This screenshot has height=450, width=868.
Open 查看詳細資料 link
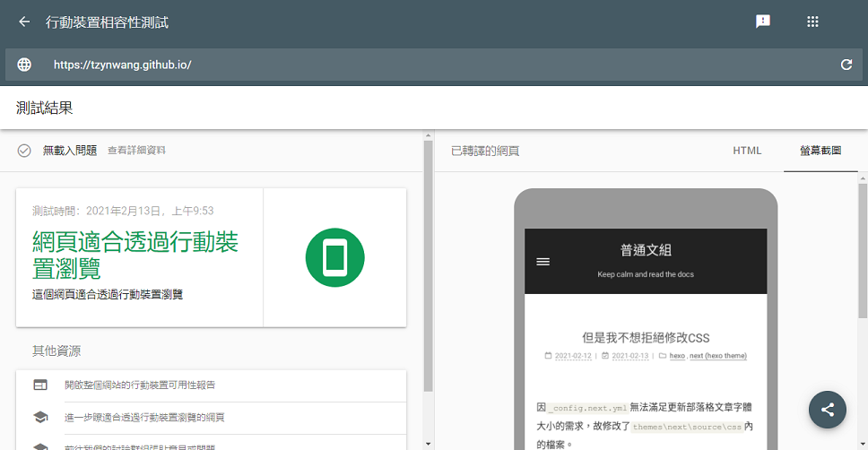136,151
